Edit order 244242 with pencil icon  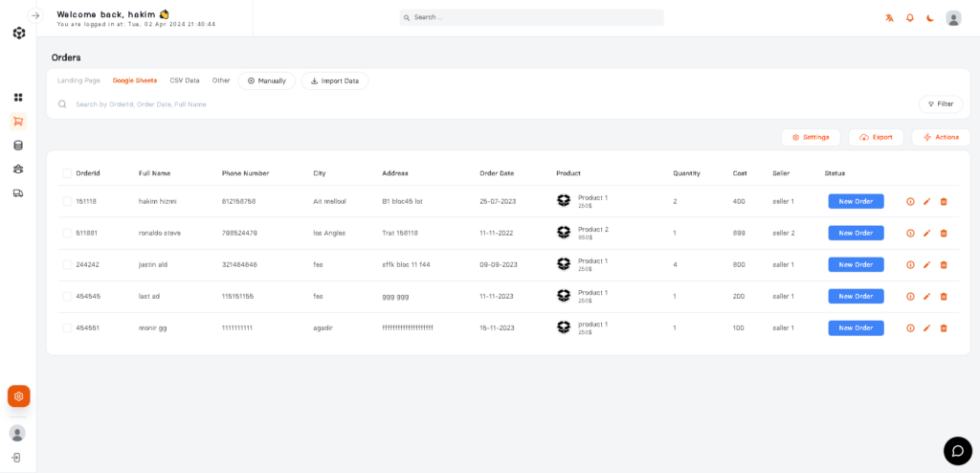[926, 264]
